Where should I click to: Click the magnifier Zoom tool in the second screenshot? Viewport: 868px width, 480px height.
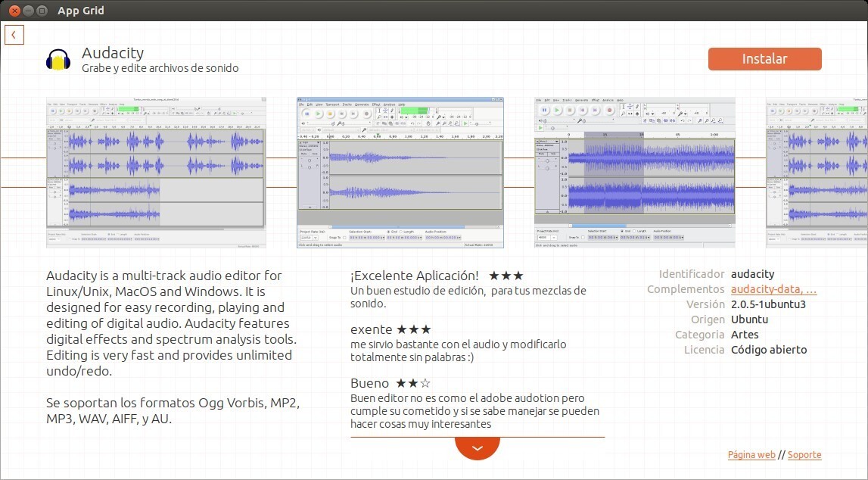(x=378, y=116)
